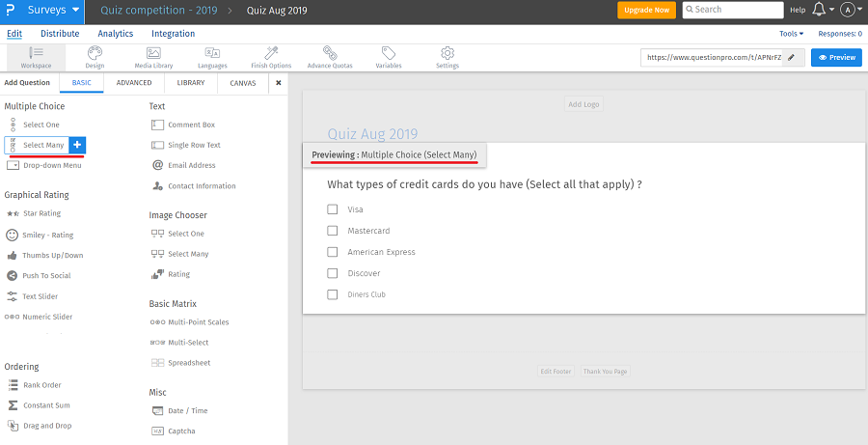Switch to the LIBRARY tab
The image size is (868, 445).
[x=190, y=83]
